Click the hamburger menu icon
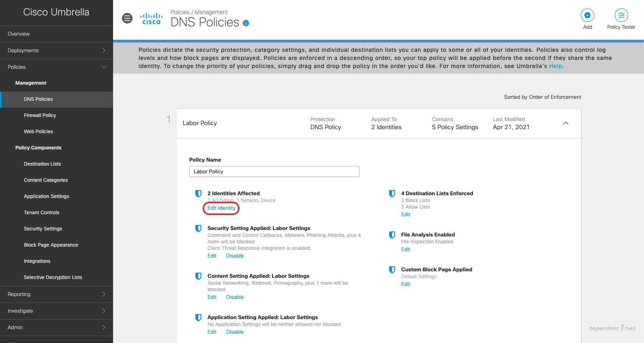This screenshot has height=343, width=644. [127, 18]
